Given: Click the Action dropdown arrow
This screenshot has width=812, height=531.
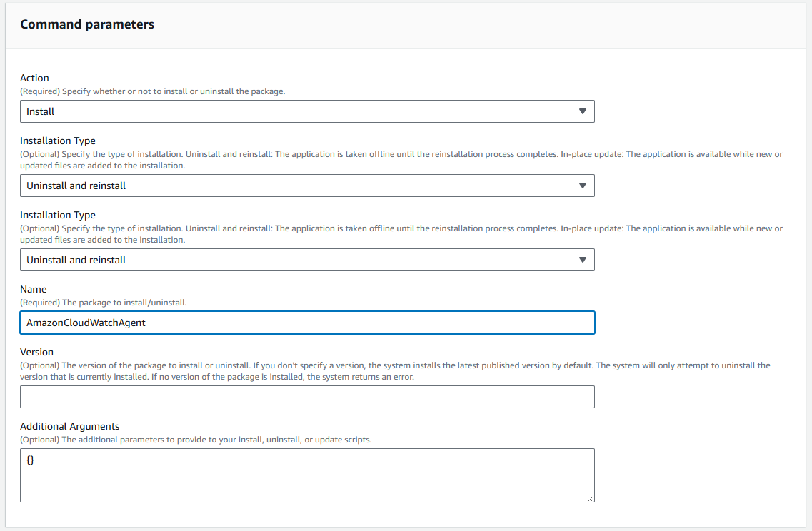Looking at the screenshot, I should (582, 111).
